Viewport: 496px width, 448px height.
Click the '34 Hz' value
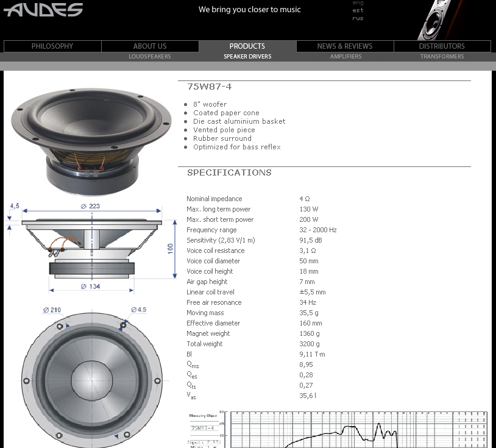click(308, 302)
